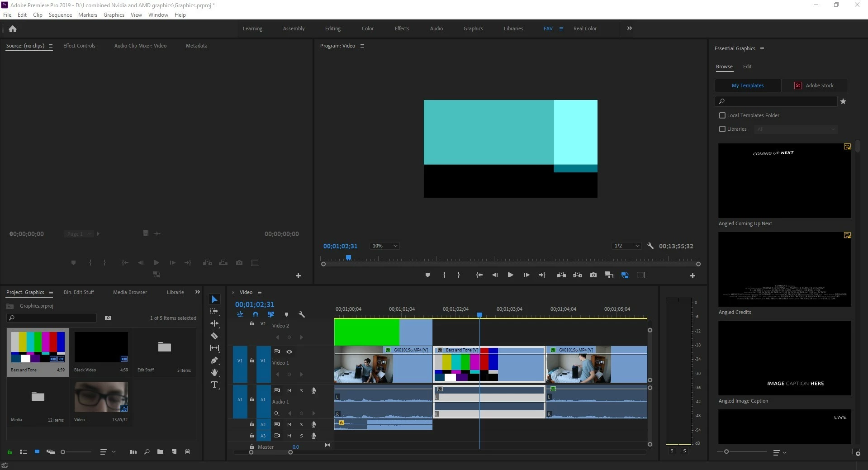The image size is (868, 470).
Task: Switch to the Effect Controls tab
Action: click(x=79, y=46)
